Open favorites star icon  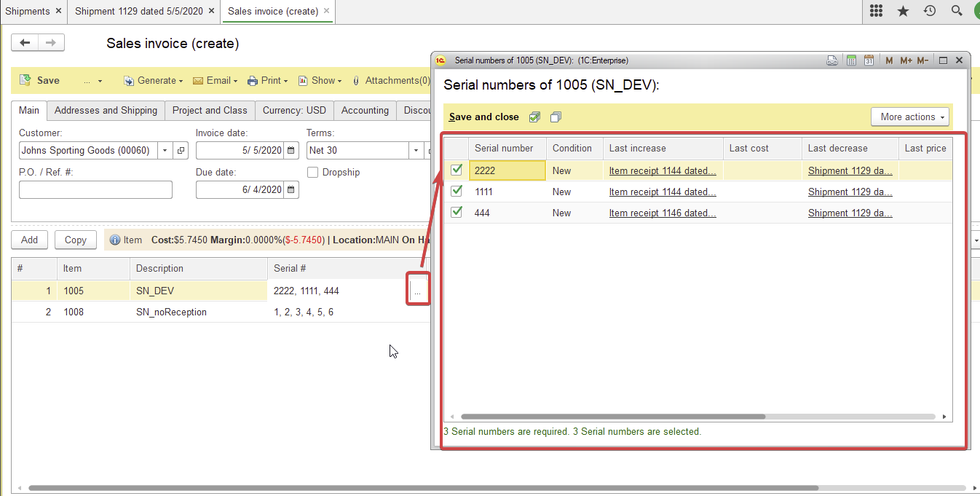(x=903, y=11)
